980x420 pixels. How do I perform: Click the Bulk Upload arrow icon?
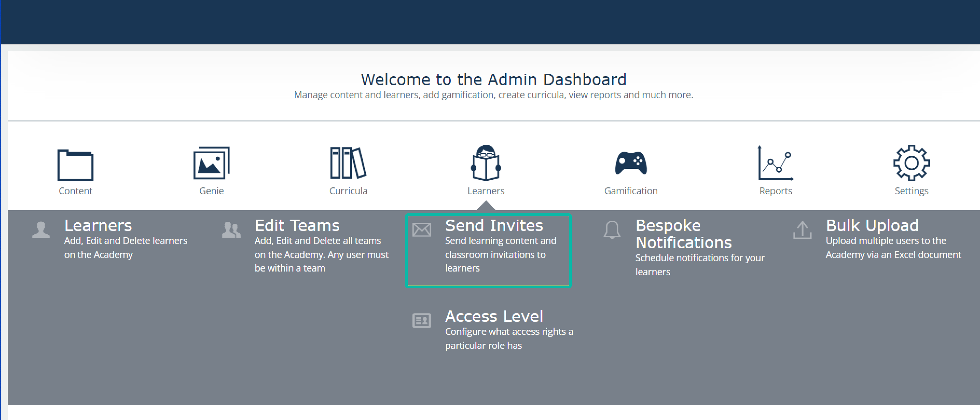pos(802,230)
